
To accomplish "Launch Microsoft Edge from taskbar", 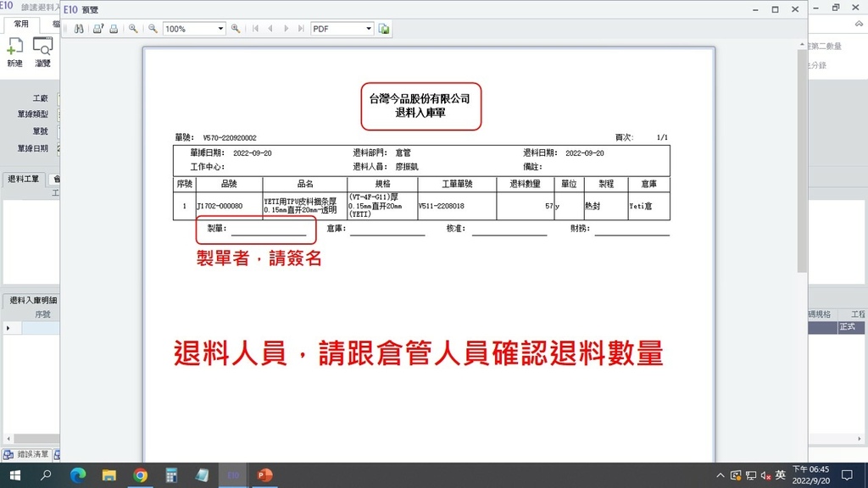I will pos(77,475).
